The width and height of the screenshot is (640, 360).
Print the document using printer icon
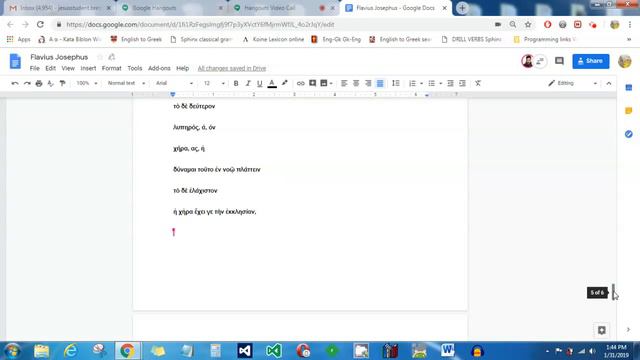(39, 83)
